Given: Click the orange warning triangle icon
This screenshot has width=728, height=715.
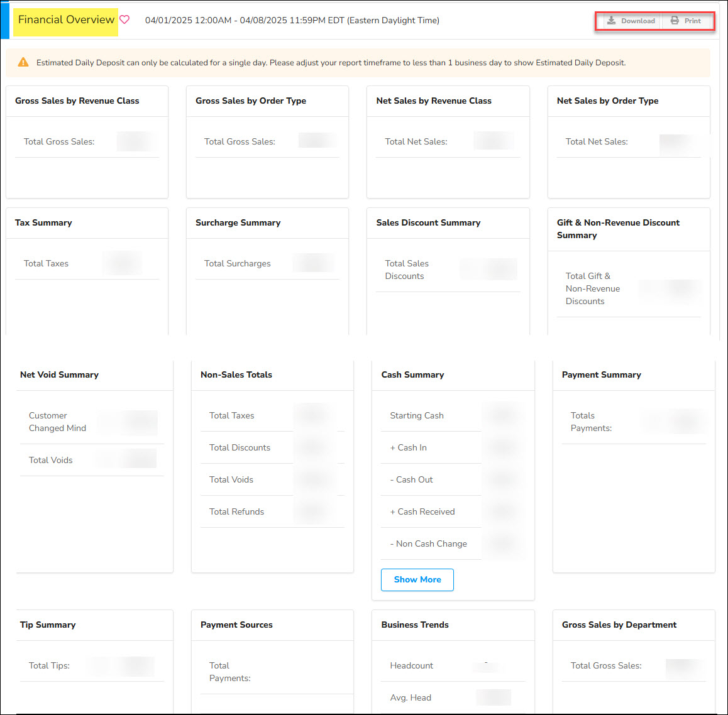Looking at the screenshot, I should pos(23,62).
